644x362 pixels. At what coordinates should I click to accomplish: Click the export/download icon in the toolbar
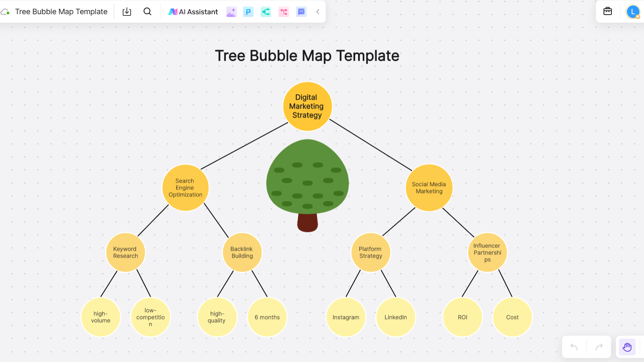pyautogui.click(x=127, y=12)
